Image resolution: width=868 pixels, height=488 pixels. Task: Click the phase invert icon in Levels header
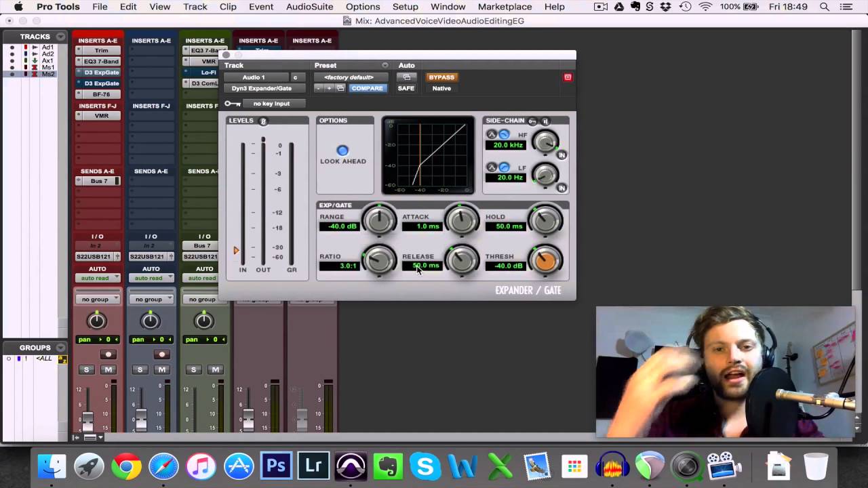263,121
